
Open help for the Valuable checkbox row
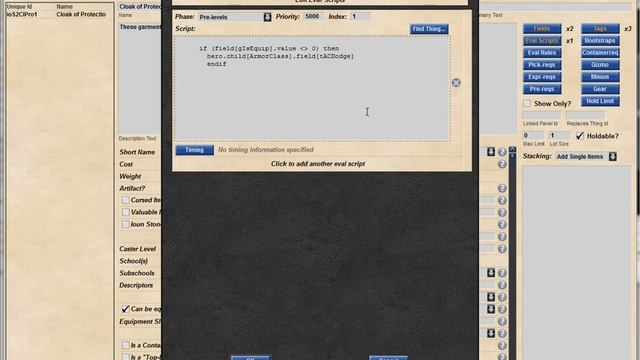click(x=502, y=212)
